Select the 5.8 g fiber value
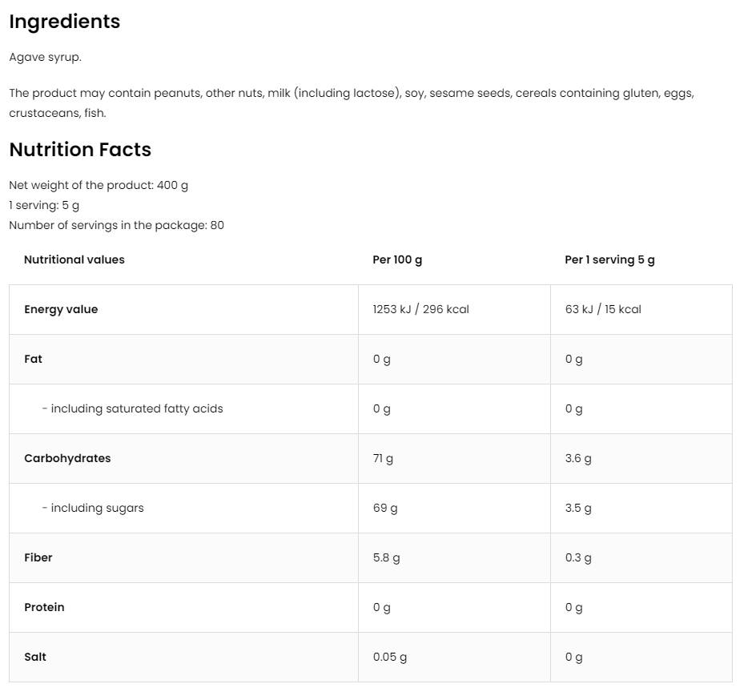The image size is (748, 700). [x=386, y=557]
